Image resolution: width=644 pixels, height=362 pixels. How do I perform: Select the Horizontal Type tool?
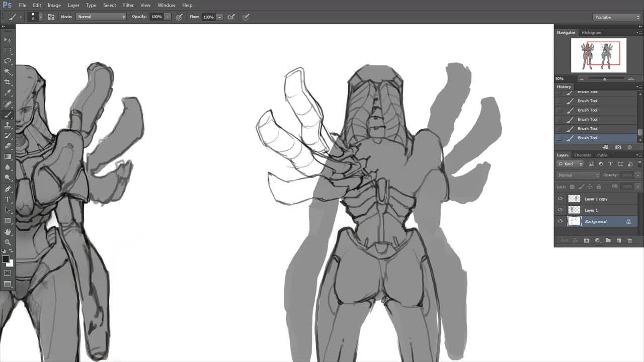(8, 200)
